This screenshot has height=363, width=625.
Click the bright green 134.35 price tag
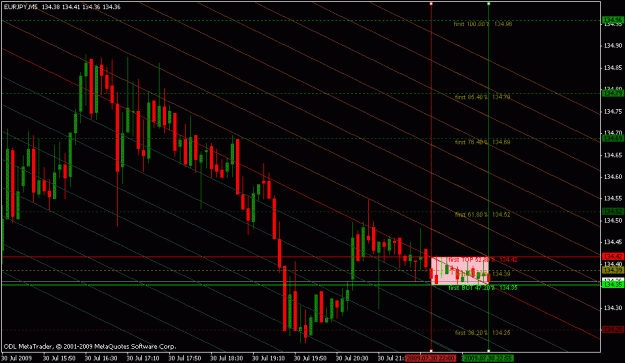tap(613, 285)
